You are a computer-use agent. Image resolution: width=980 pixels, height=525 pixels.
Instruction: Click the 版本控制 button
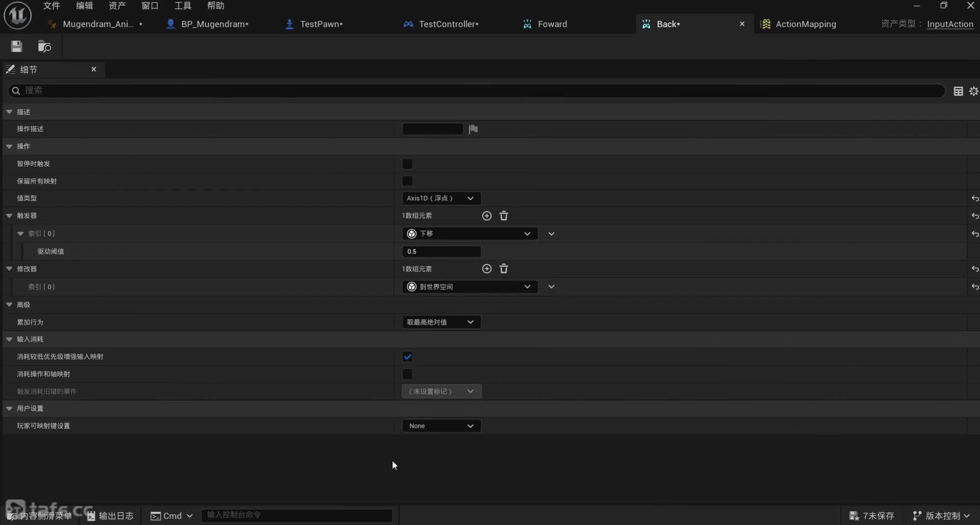941,516
